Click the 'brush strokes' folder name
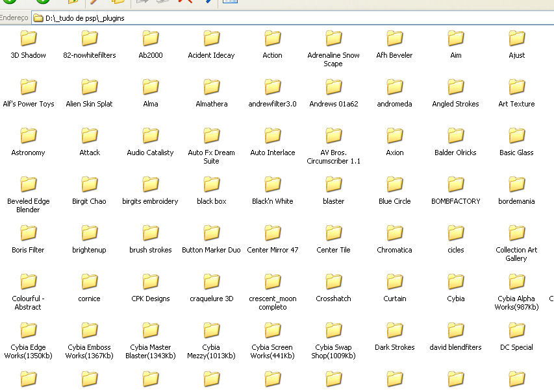The width and height of the screenshot is (554, 392). 151,250
